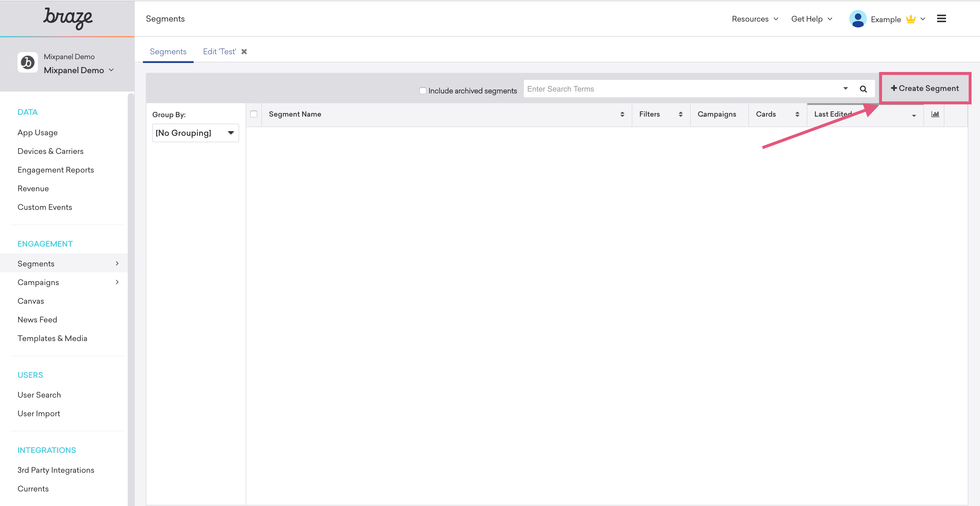The height and width of the screenshot is (506, 980).
Task: Open the hamburger menu icon
Action: coord(941,19)
